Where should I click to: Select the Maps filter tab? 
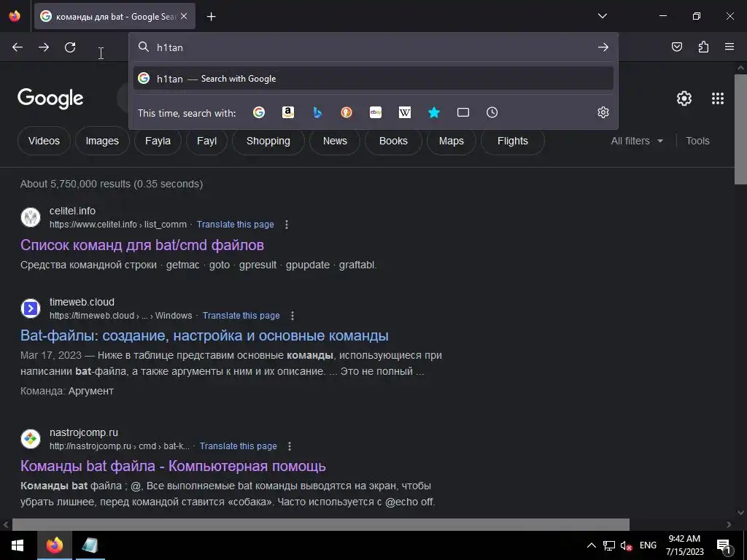coord(451,141)
